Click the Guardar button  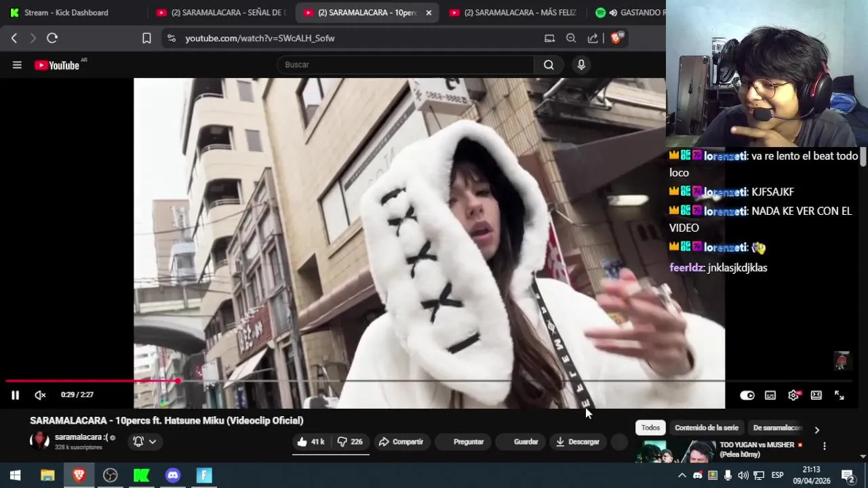520,442
